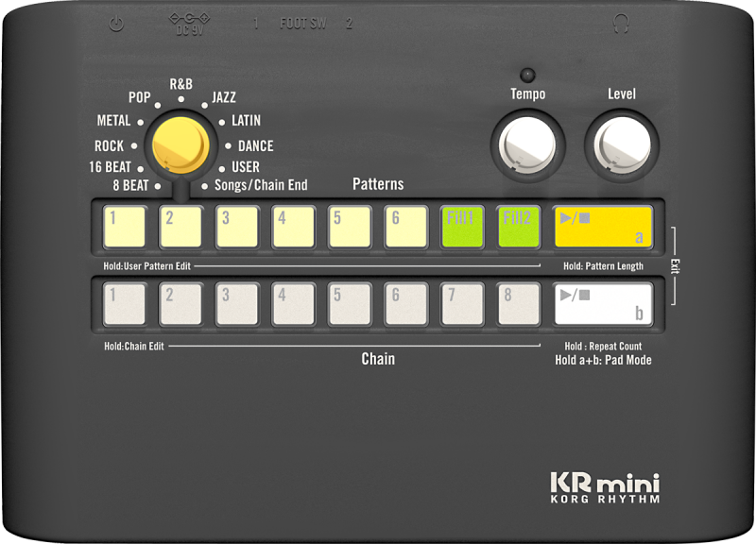
Task: Click the Patterns section heading
Action: point(378,184)
